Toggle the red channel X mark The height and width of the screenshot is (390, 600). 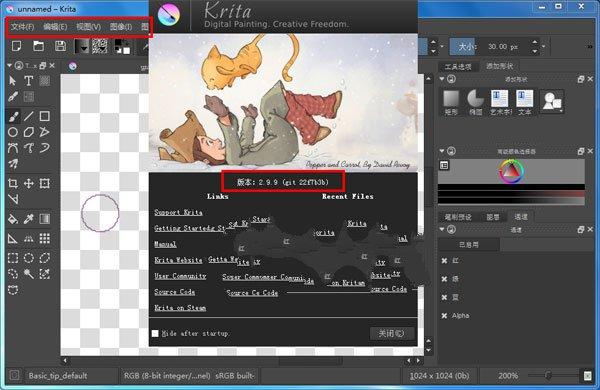(x=444, y=261)
